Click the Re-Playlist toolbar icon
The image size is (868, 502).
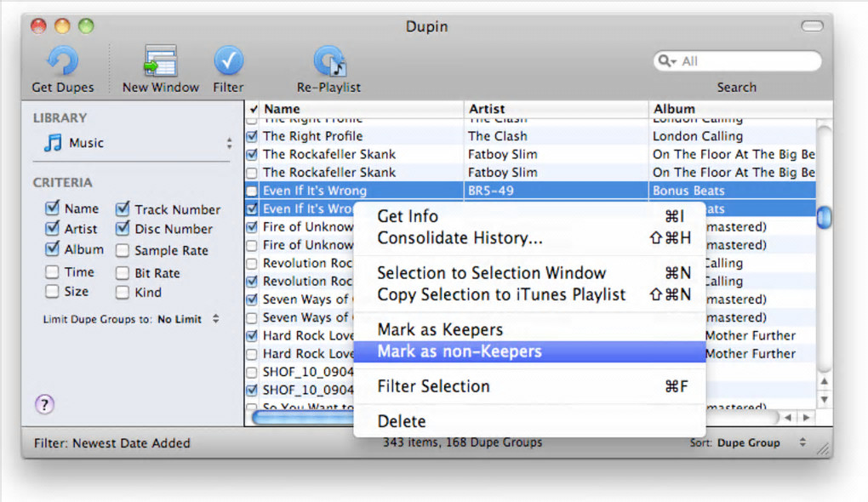coord(330,61)
